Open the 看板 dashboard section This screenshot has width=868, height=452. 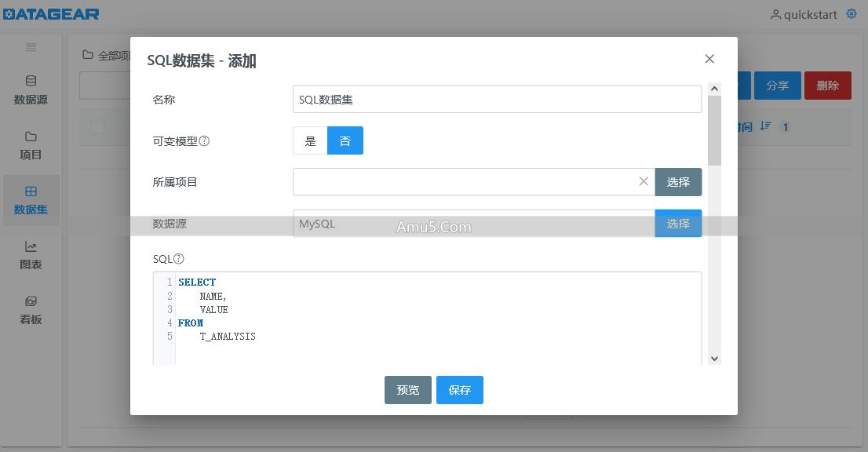pos(31,309)
